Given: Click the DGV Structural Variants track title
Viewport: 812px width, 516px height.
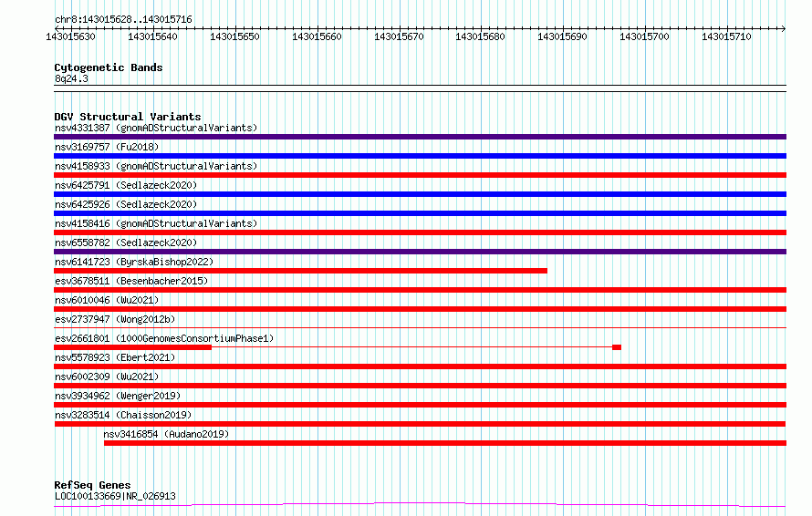Looking at the screenshot, I should (128, 117).
